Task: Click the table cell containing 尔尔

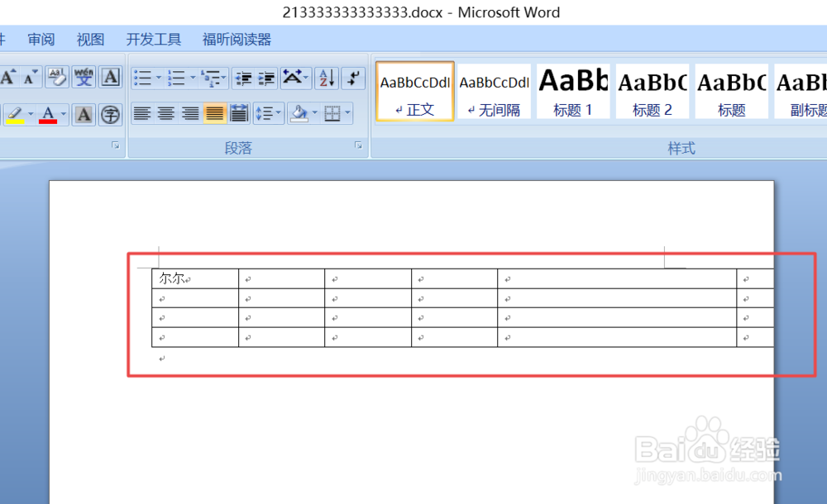Action: pos(195,278)
